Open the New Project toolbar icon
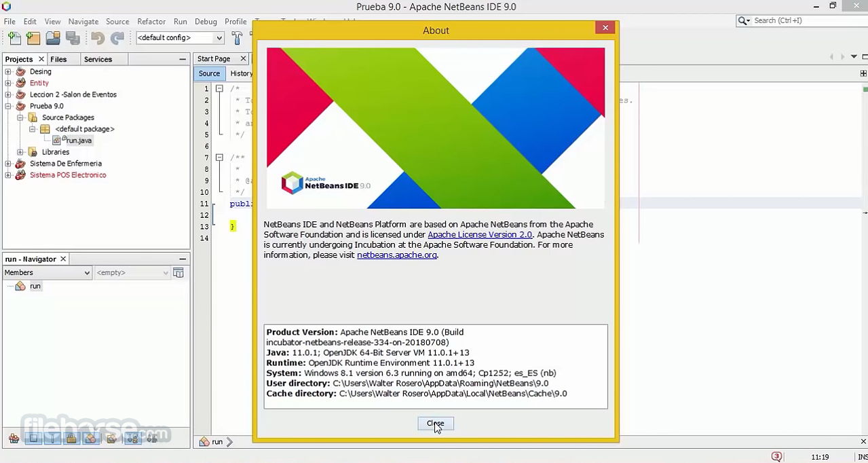The image size is (868, 463). 33,37
